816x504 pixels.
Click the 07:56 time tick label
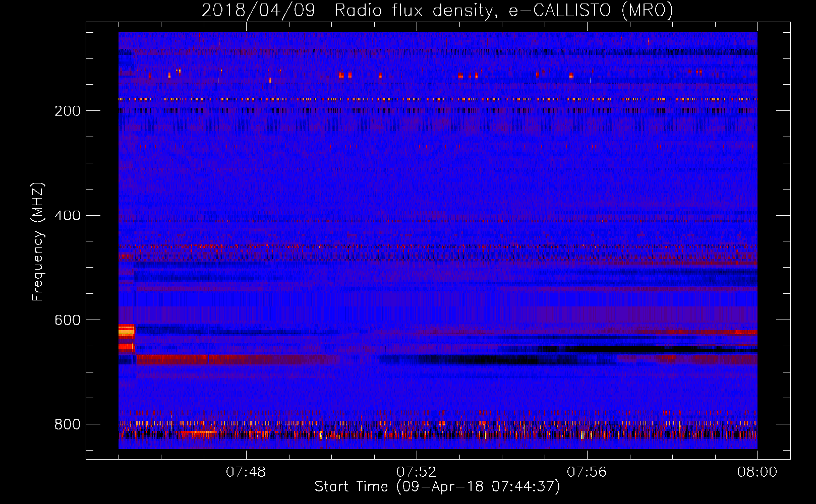587,472
